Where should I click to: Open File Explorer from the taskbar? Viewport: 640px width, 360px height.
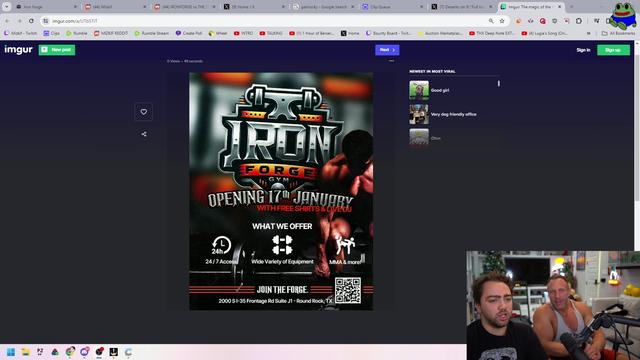[25, 352]
